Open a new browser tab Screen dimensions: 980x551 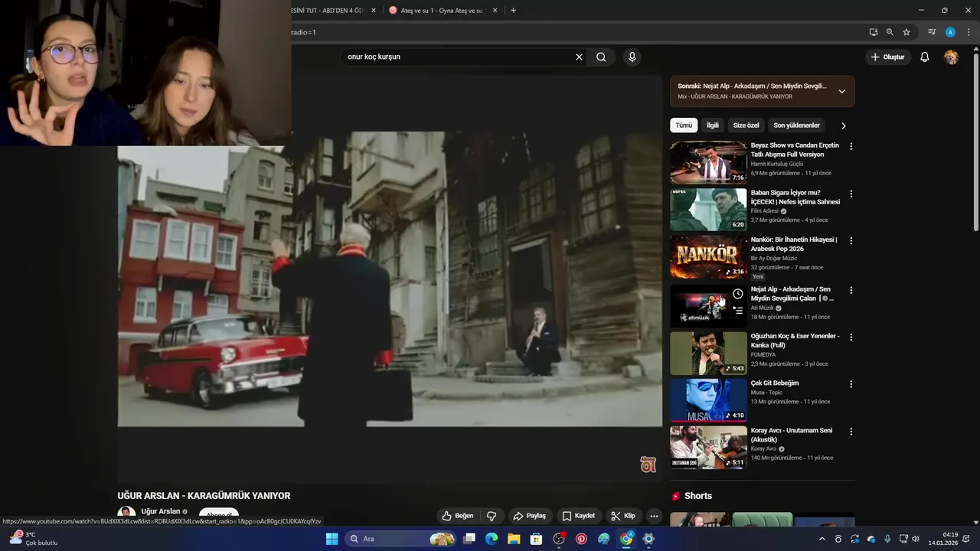(513, 10)
